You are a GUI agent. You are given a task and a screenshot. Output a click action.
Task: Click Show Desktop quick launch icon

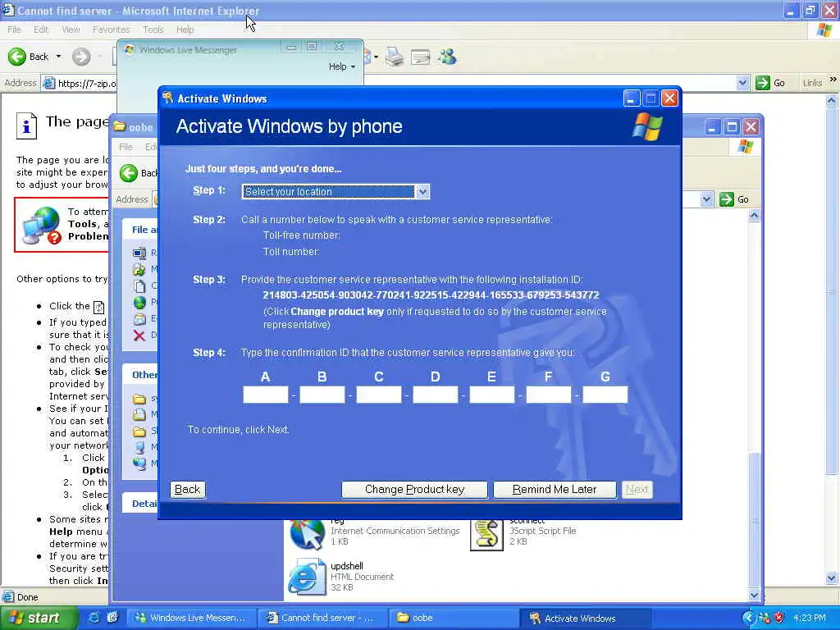tap(112, 618)
